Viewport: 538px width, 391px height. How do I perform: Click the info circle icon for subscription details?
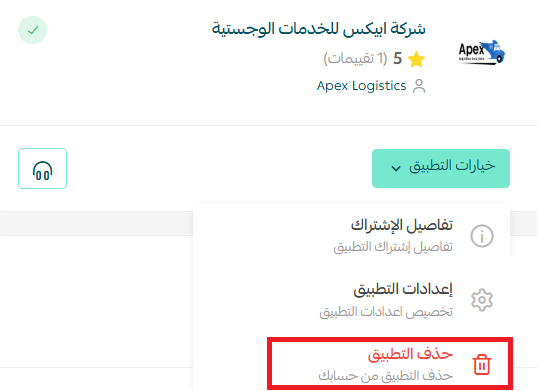(482, 236)
